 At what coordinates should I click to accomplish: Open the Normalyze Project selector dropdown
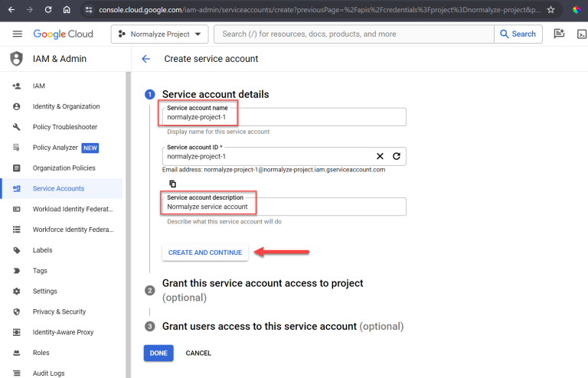pos(160,34)
